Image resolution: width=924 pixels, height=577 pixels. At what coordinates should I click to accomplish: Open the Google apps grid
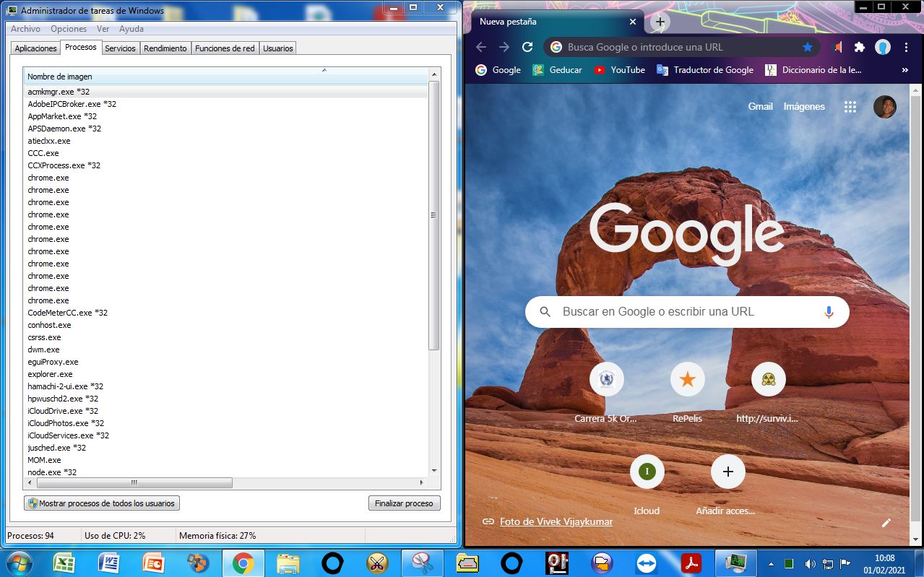(x=850, y=106)
